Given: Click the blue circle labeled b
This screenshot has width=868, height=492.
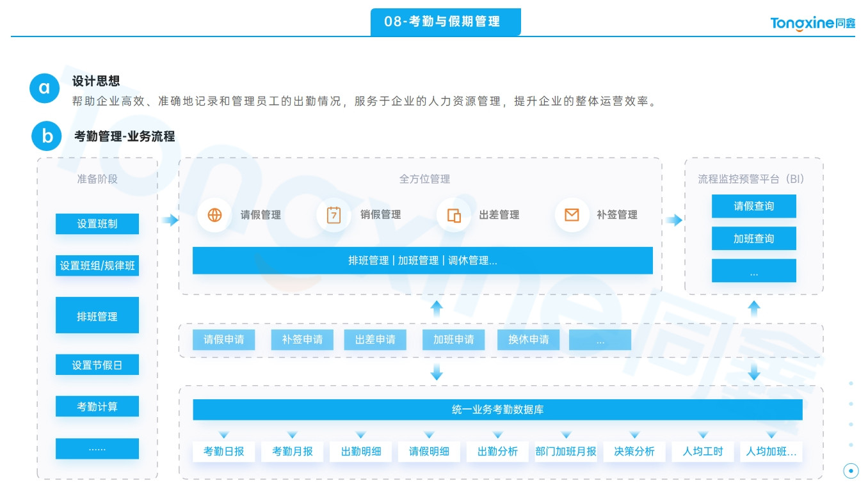Looking at the screenshot, I should point(46,136).
